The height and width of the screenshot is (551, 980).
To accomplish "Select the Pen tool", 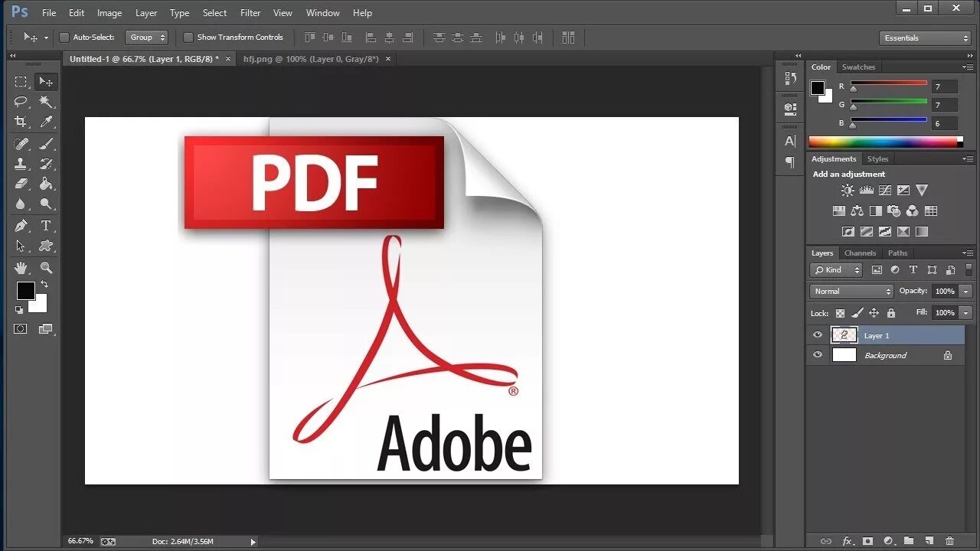I will [21, 226].
